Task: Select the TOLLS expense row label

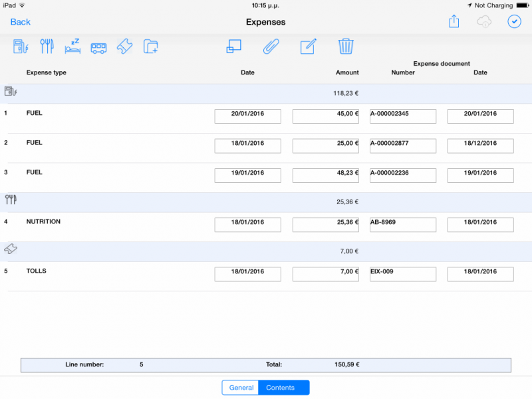Action: (37, 271)
